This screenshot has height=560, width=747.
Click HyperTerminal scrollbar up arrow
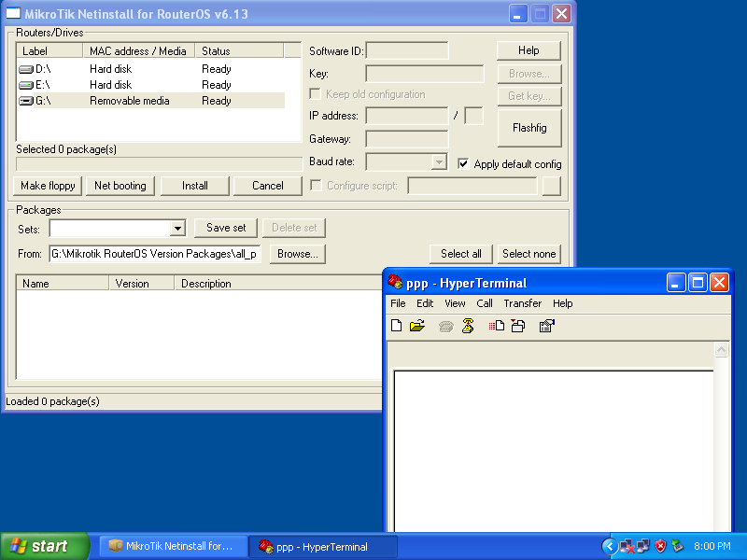click(721, 351)
